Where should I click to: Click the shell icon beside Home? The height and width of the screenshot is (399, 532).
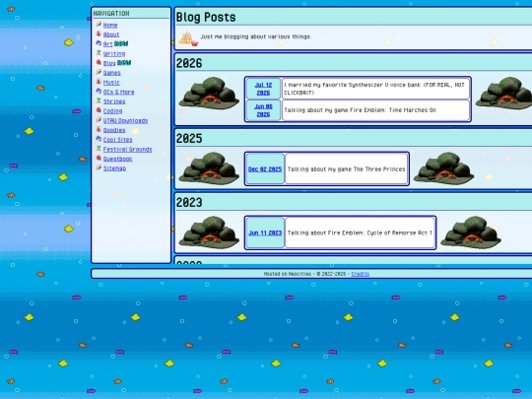[99, 25]
